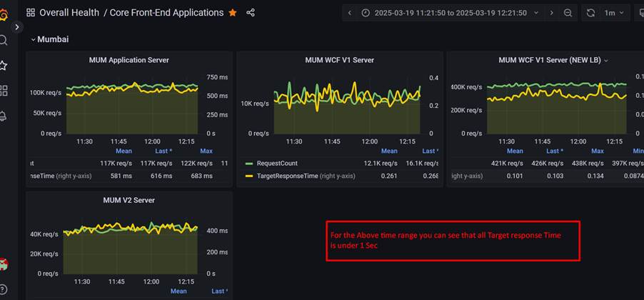
Task: Refresh the dashboard now
Action: click(590, 13)
